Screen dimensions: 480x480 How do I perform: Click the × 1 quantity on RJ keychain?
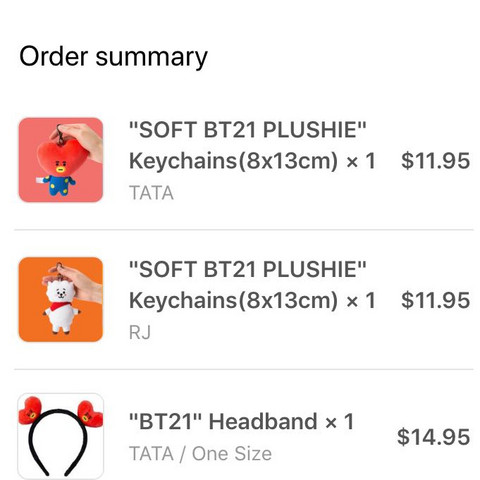(361, 301)
